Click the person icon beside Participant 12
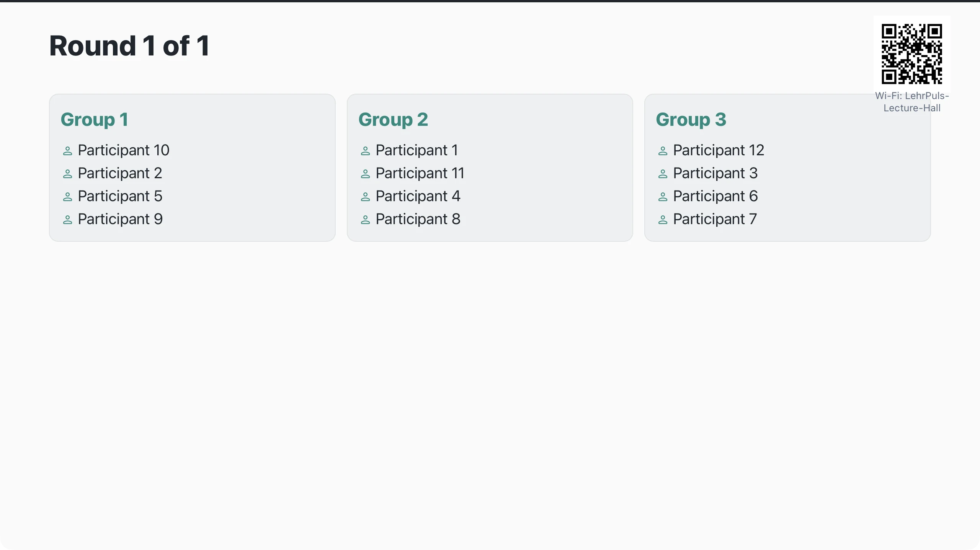 click(x=663, y=151)
